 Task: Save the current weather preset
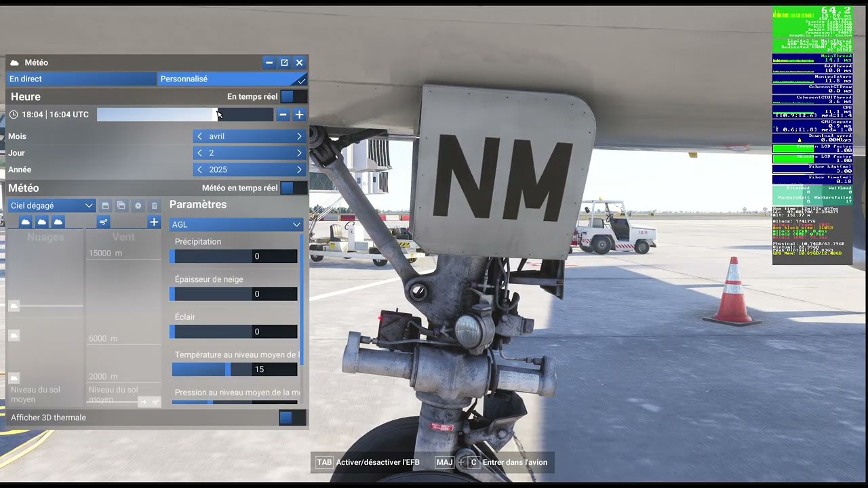pos(105,205)
